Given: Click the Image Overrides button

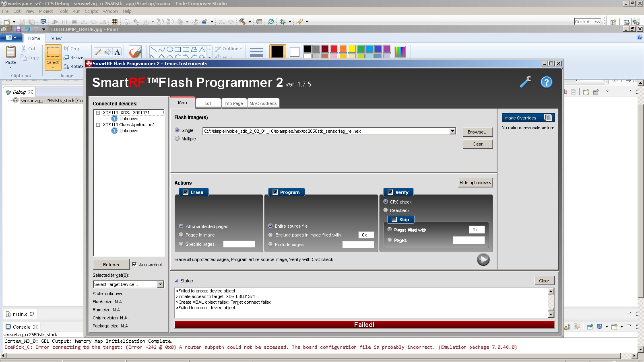Looking at the screenshot, I should [x=528, y=117].
